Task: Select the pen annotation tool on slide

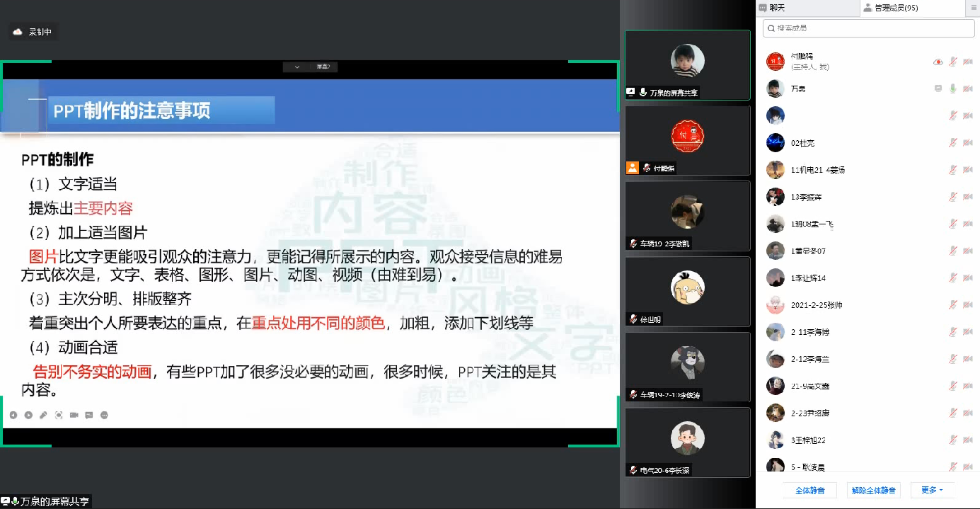Action: [43, 415]
